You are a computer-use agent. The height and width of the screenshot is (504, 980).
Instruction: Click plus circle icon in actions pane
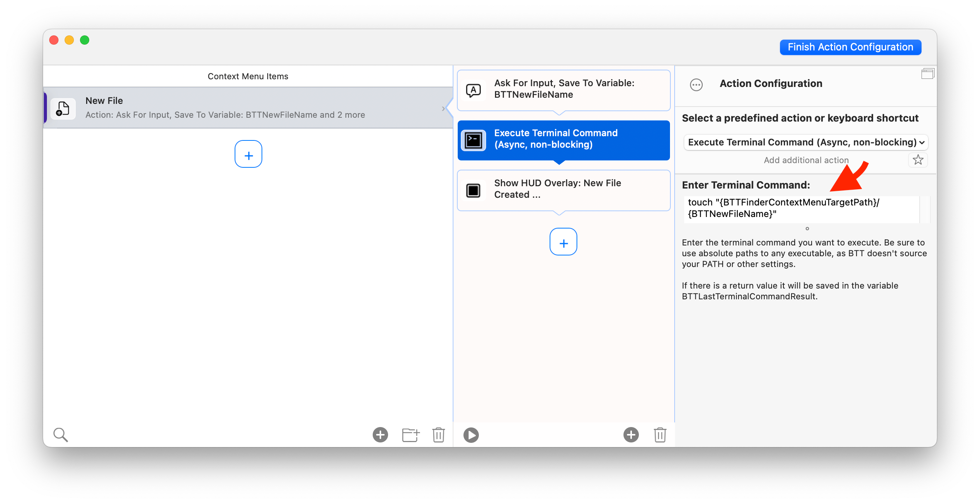631,435
